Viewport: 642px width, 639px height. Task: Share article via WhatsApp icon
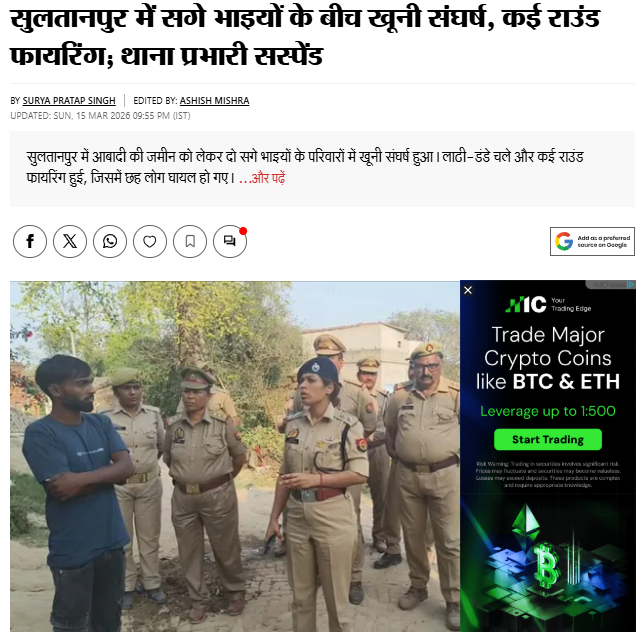110,242
